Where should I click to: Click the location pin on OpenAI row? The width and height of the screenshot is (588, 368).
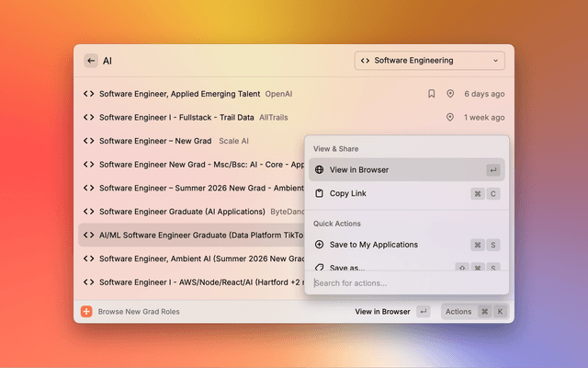click(450, 94)
